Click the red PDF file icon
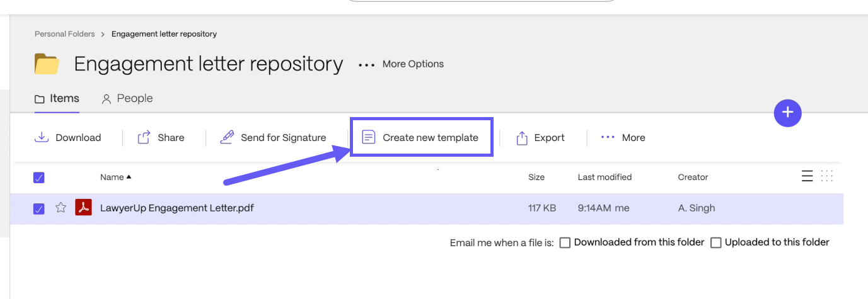The height and width of the screenshot is (299, 868). click(83, 207)
